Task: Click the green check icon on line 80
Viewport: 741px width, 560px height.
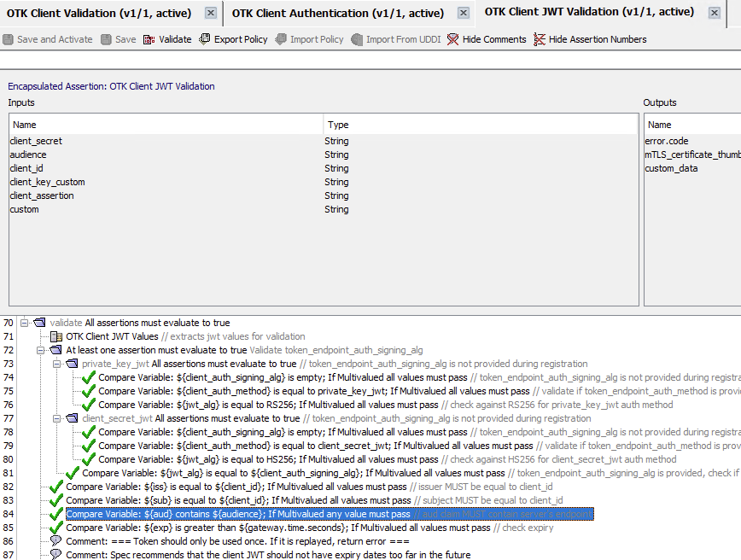Action: click(x=89, y=459)
